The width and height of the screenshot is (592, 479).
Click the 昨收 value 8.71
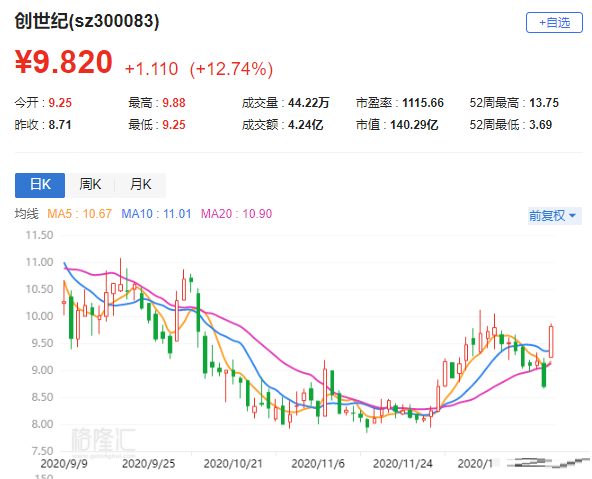coord(60,125)
